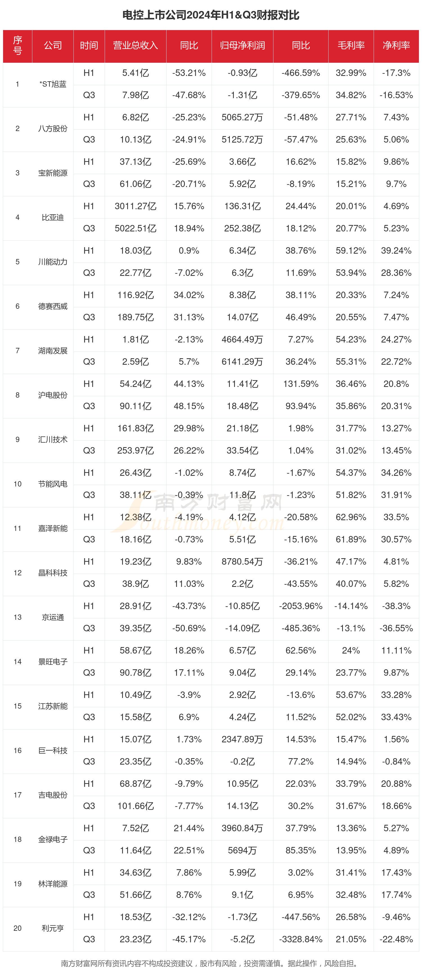The width and height of the screenshot is (422, 980).
Task: Click the 净利率 column header
Action: tap(396, 46)
